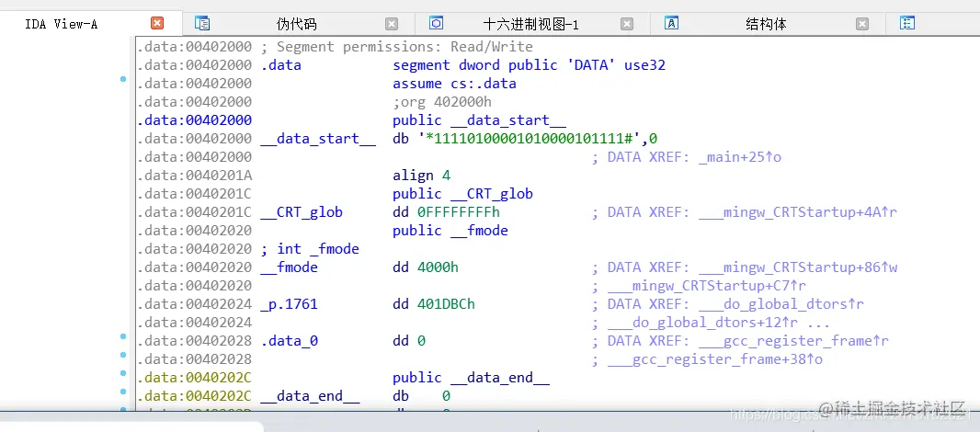
Task: Select the __data_start__ db string line
Action: point(396,139)
